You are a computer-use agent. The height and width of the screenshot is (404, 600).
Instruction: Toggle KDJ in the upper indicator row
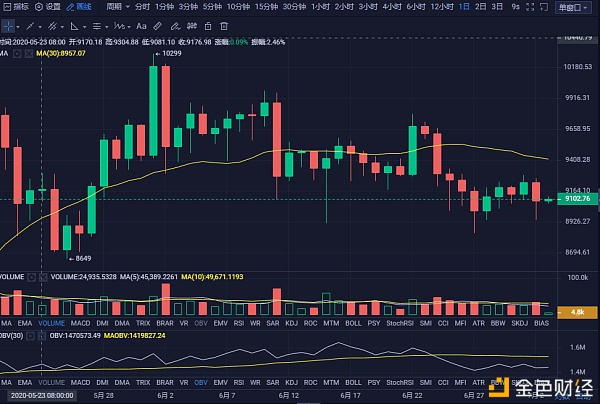[x=292, y=323]
